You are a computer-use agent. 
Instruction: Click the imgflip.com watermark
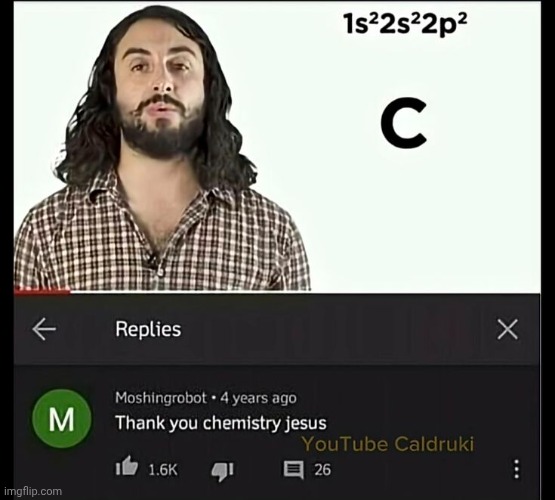pyautogui.click(x=33, y=491)
